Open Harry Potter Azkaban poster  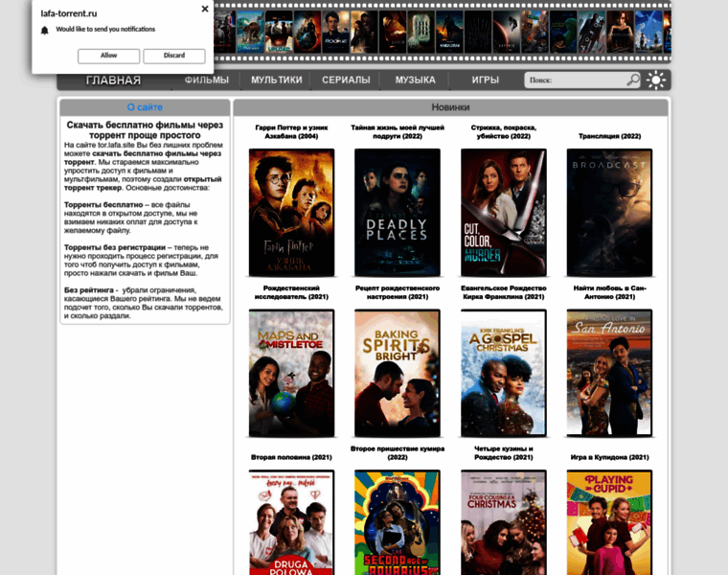[x=291, y=213]
